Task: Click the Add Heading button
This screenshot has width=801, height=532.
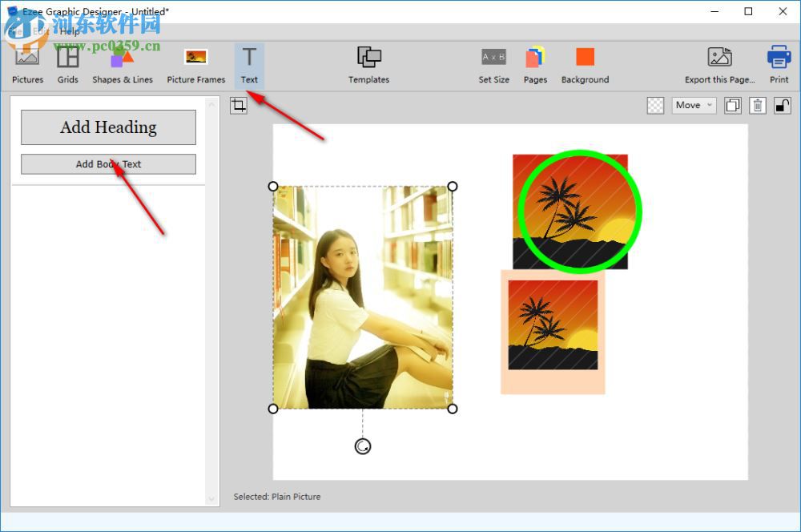Action: point(107,127)
